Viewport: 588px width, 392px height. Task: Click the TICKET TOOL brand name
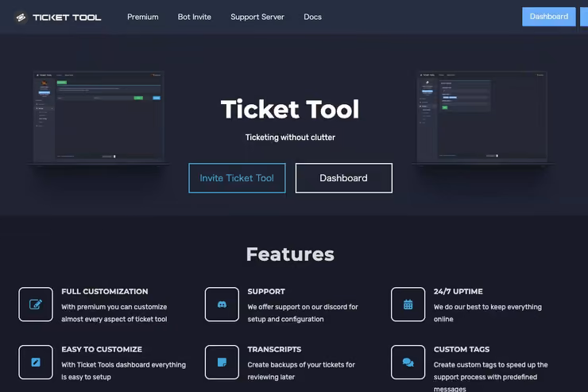pos(67,17)
